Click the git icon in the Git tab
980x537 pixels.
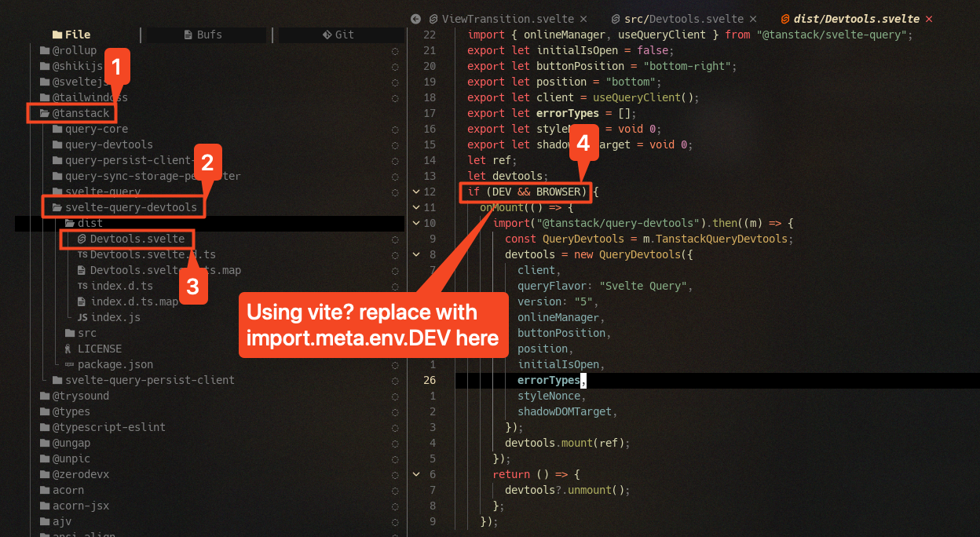(x=327, y=35)
